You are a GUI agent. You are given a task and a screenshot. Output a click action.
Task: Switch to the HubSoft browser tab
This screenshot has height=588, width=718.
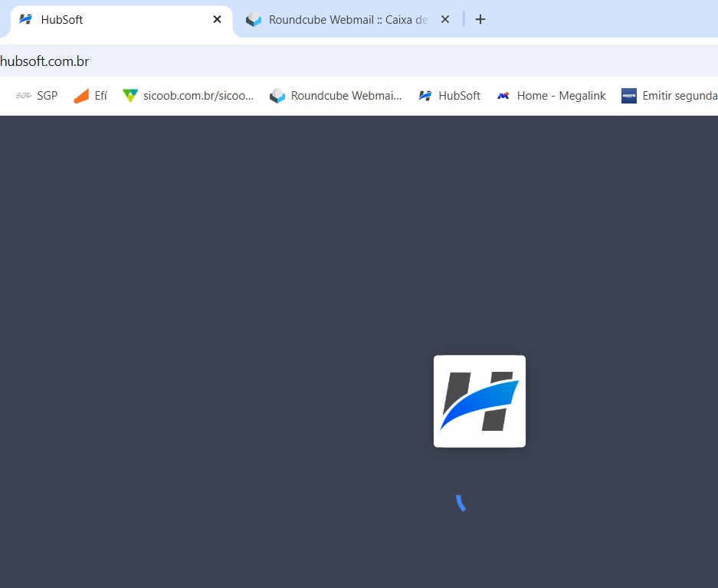(120, 20)
